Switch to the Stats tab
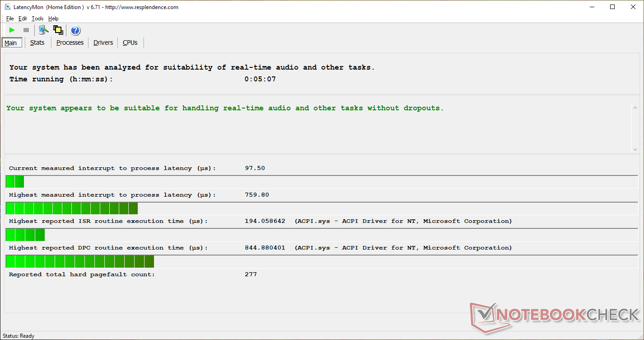644x340 pixels. (x=37, y=42)
